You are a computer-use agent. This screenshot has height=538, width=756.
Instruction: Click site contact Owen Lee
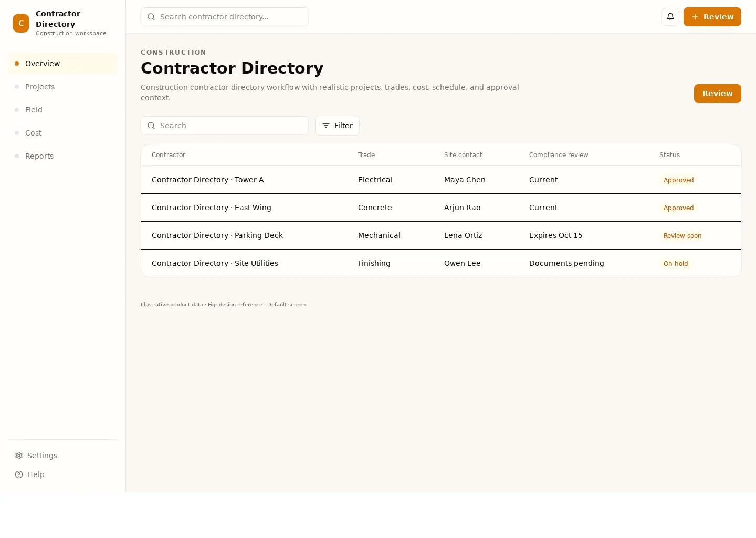click(462, 263)
